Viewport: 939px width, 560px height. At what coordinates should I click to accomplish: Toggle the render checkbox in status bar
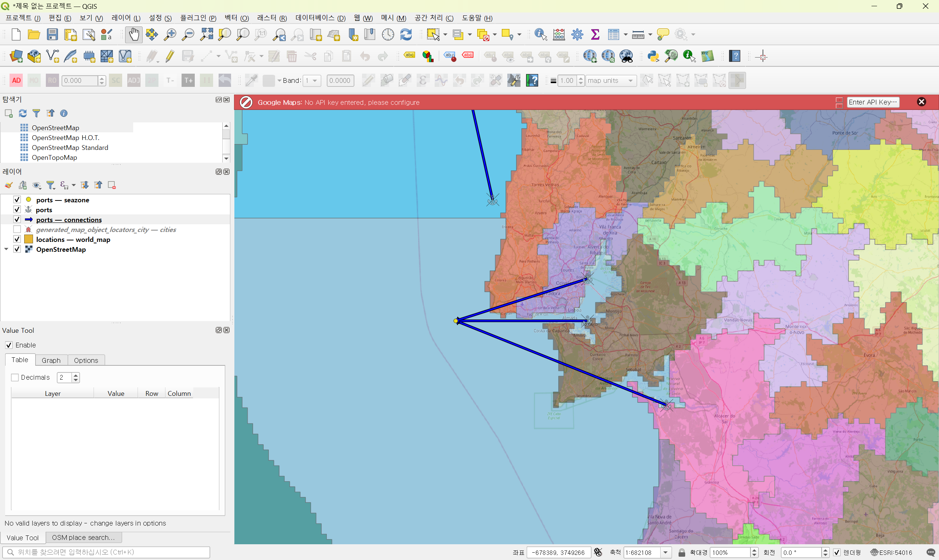837,552
